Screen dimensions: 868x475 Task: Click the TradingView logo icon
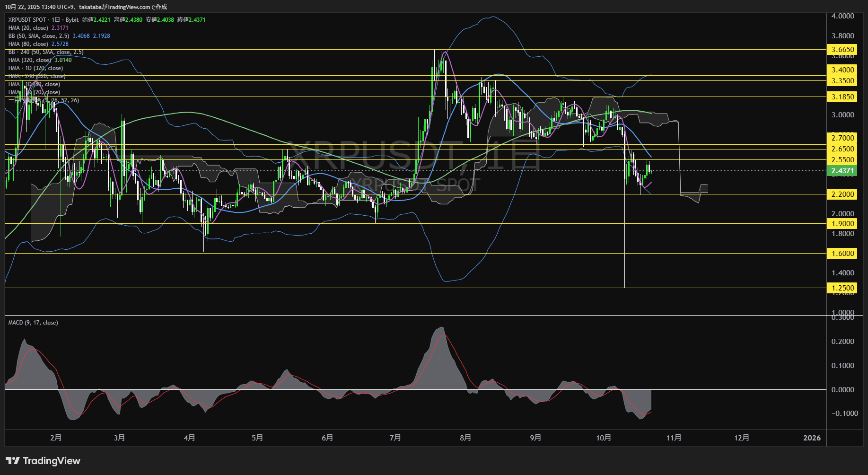tap(13, 461)
